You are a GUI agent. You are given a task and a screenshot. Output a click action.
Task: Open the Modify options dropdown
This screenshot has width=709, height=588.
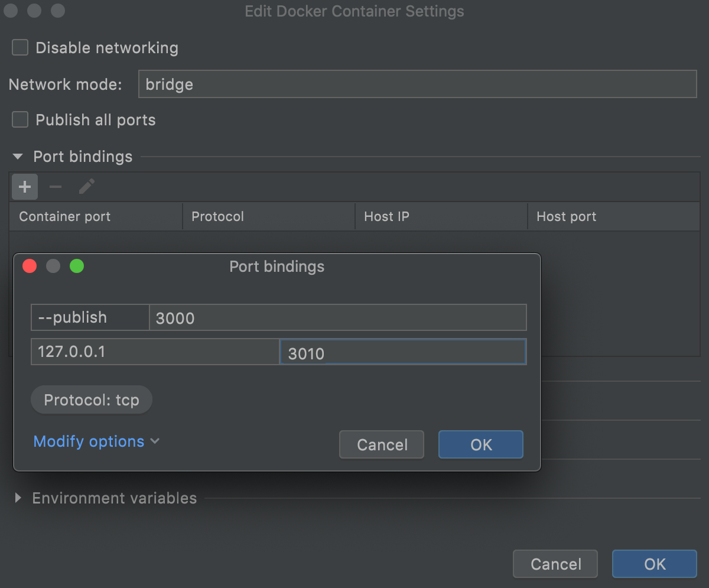[x=96, y=441]
